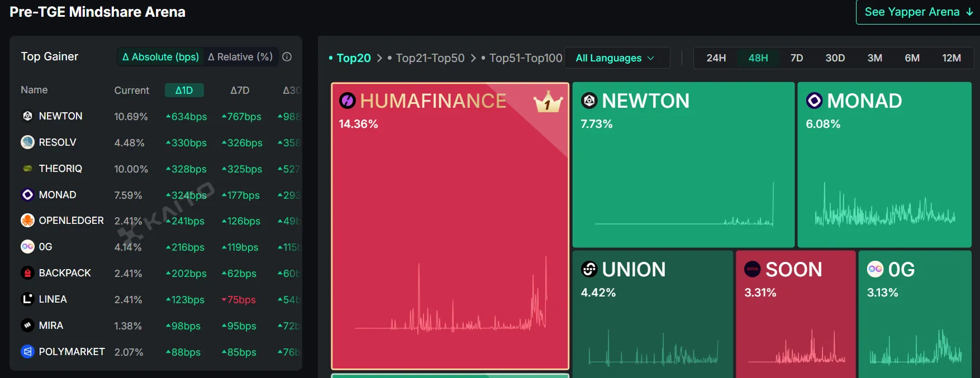This screenshot has height=378, width=980.
Task: Click the HUMAFINANCE tile logo icon
Action: (348, 101)
